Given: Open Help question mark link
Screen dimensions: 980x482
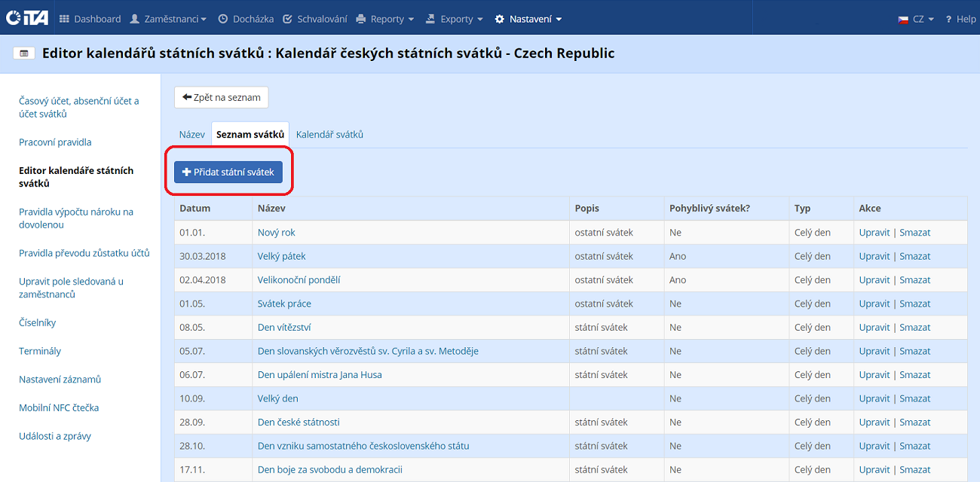Looking at the screenshot, I should [960, 19].
